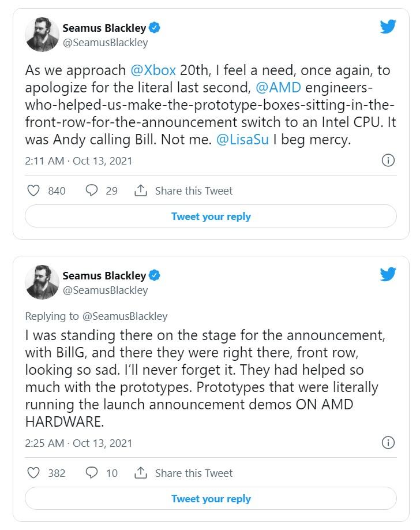This screenshot has width=420, height=530.
Task: Click Seamus Blackley name in second tweet
Action: coord(104,275)
